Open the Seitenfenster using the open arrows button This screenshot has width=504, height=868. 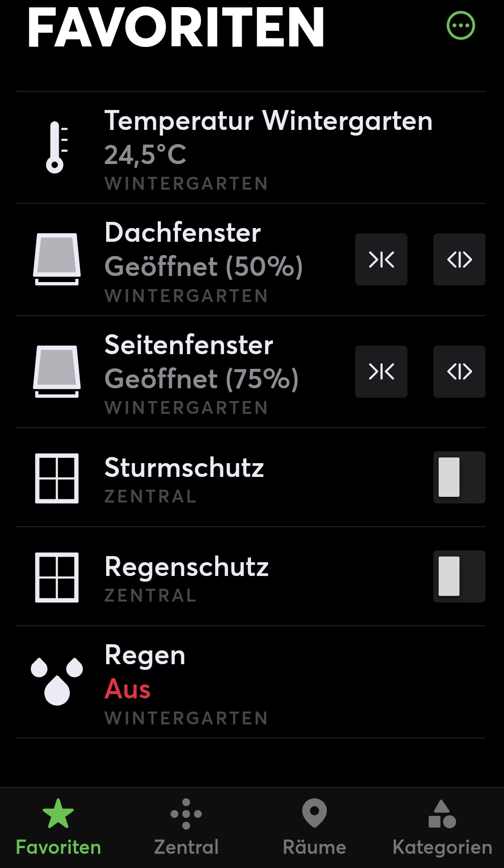[x=459, y=372]
